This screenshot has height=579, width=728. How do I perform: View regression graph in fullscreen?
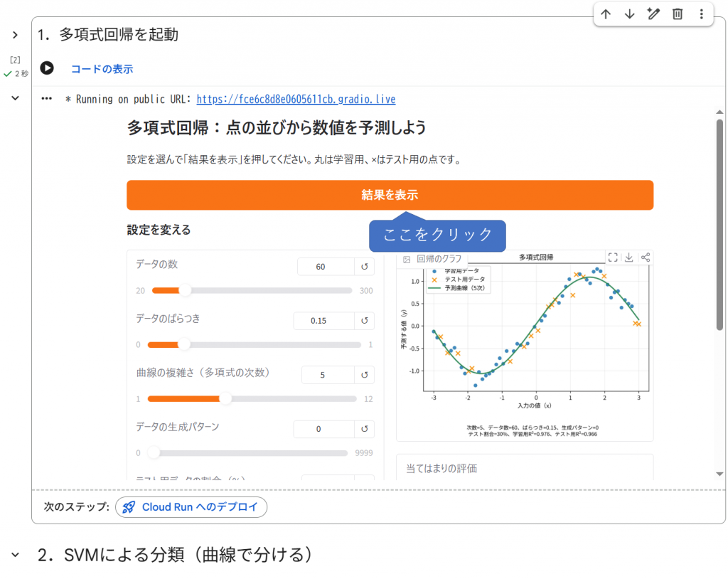click(613, 257)
